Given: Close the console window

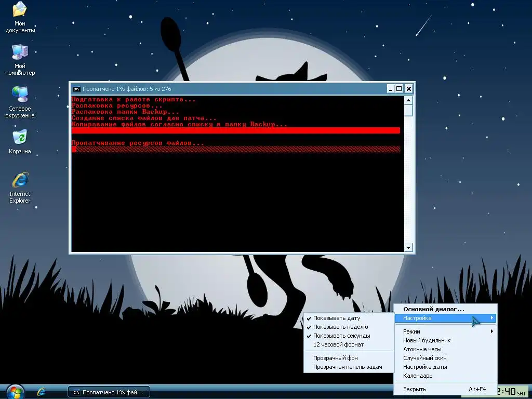Looking at the screenshot, I should (409, 89).
